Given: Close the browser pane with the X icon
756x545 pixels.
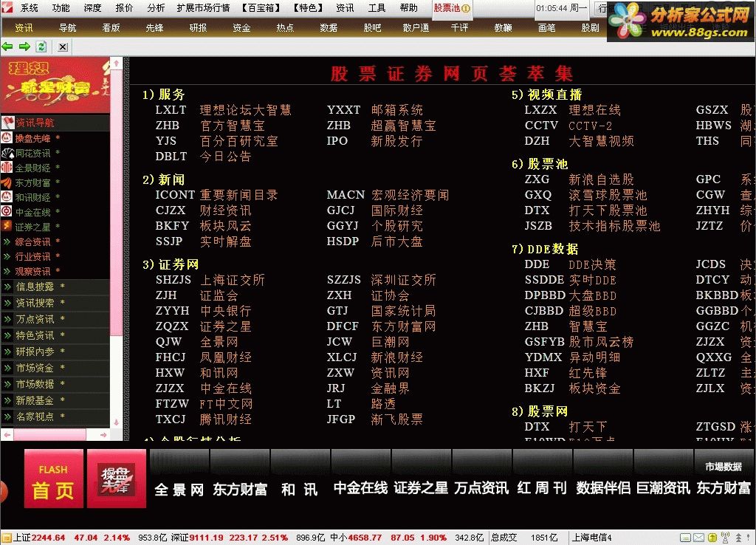Looking at the screenshot, I should tap(63, 47).
